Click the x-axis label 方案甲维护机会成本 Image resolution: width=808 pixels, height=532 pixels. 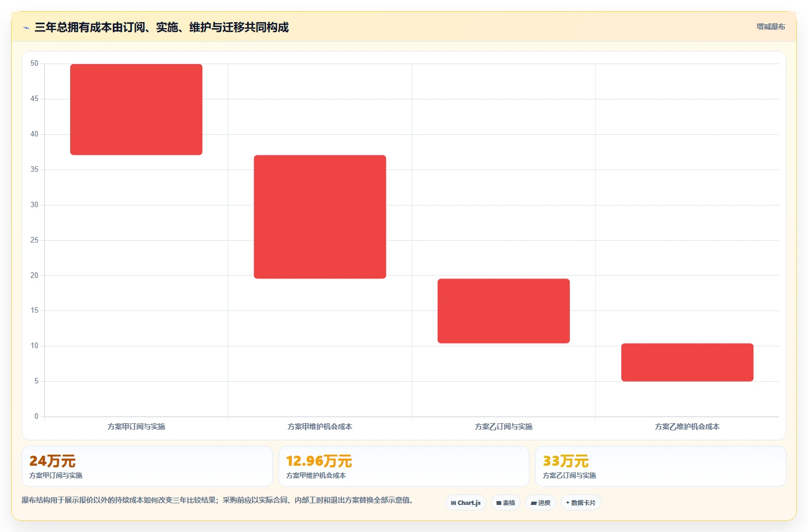click(x=320, y=426)
